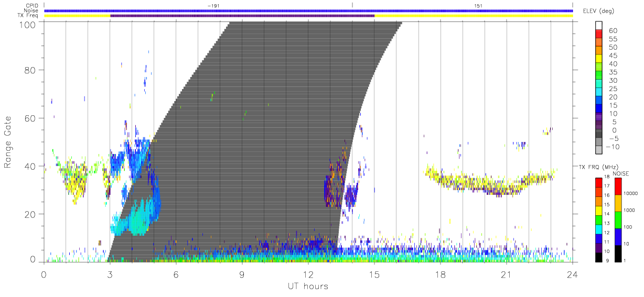
Task: Select the CPID value -191
Action: click(x=213, y=6)
